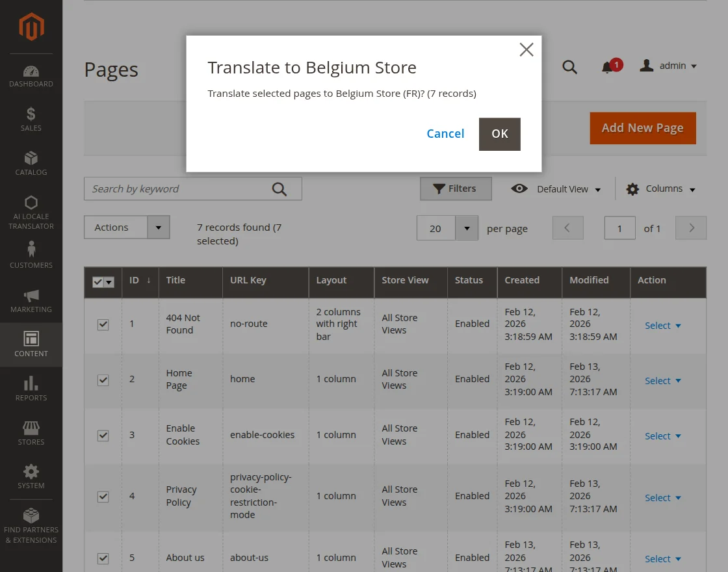
Task: Open the Marketing sidebar menu
Action: click(x=31, y=301)
